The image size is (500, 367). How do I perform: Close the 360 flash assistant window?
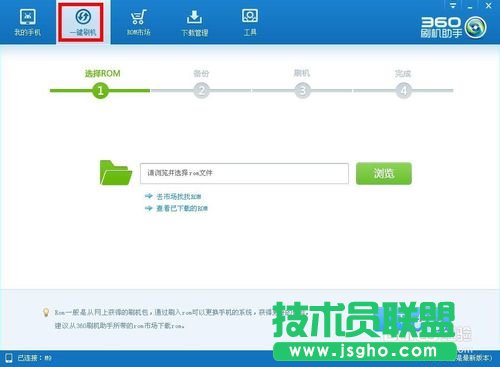click(x=489, y=5)
